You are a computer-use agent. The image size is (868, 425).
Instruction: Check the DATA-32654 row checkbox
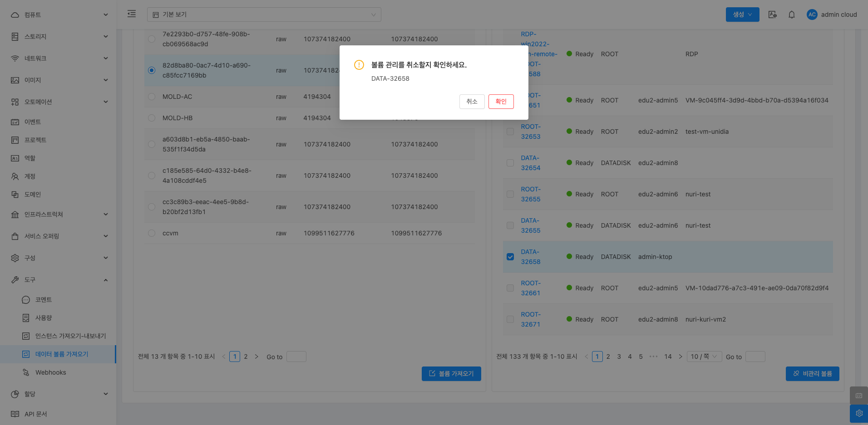(x=510, y=163)
